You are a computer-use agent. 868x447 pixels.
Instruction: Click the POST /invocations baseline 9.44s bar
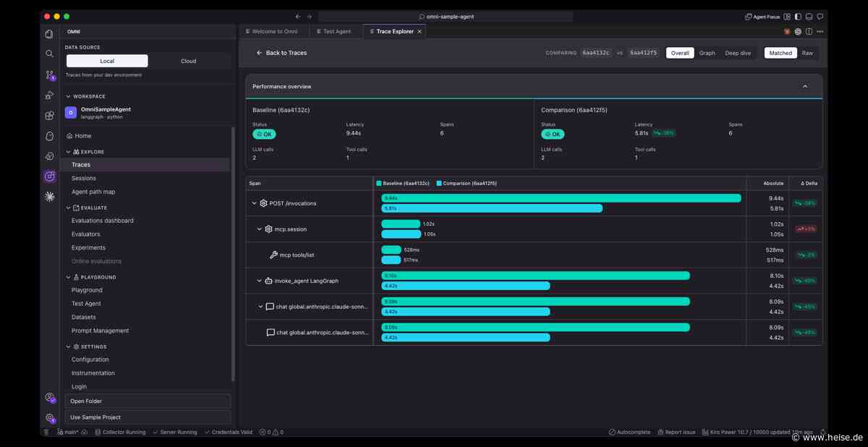[561, 198]
